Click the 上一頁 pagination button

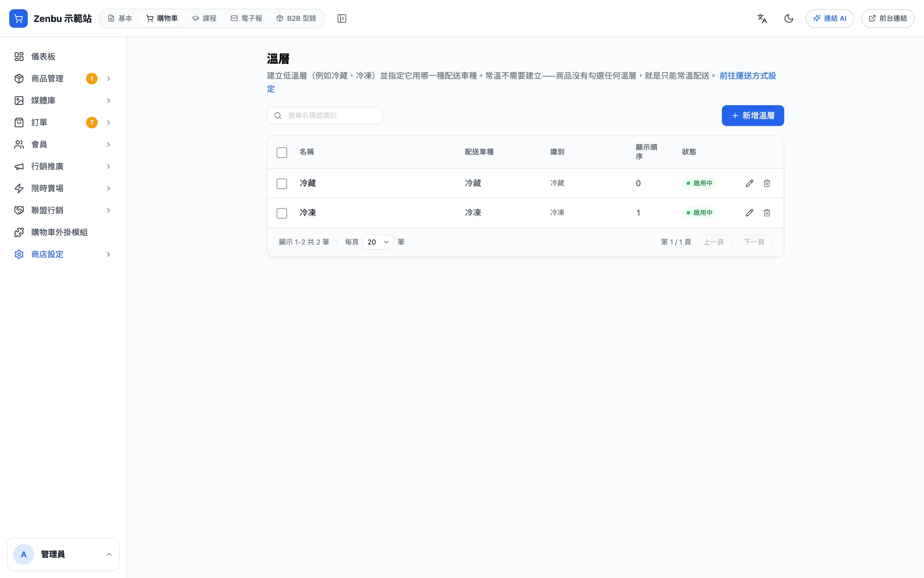[713, 242]
